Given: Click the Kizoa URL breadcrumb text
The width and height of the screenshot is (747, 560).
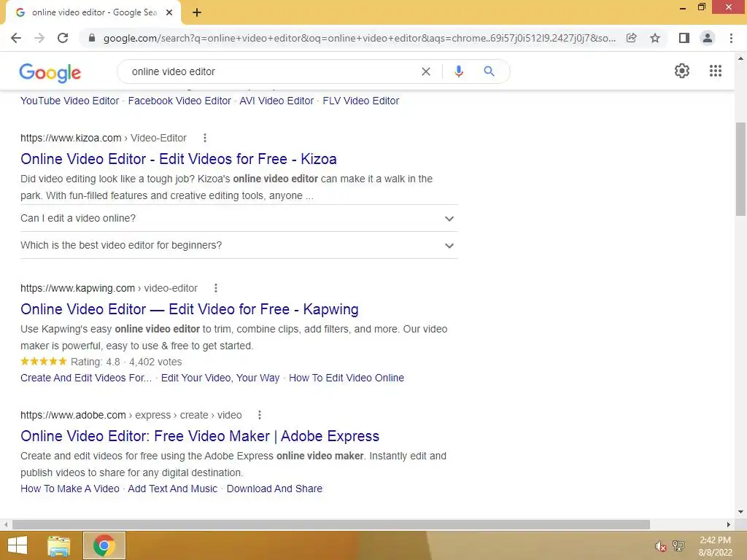Looking at the screenshot, I should pyautogui.click(x=104, y=138).
